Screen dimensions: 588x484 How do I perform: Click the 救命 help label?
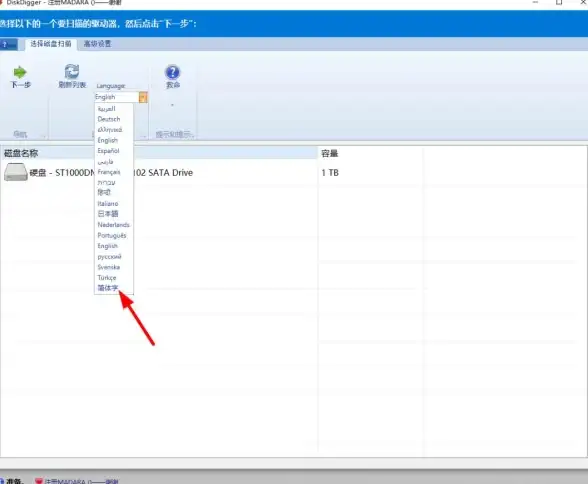coord(173,85)
